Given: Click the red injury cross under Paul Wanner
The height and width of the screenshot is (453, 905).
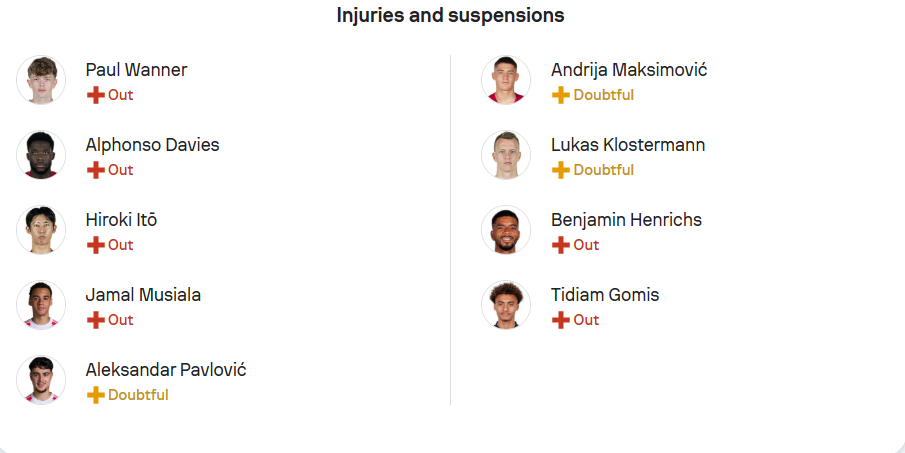Looking at the screenshot, I should [x=96, y=95].
